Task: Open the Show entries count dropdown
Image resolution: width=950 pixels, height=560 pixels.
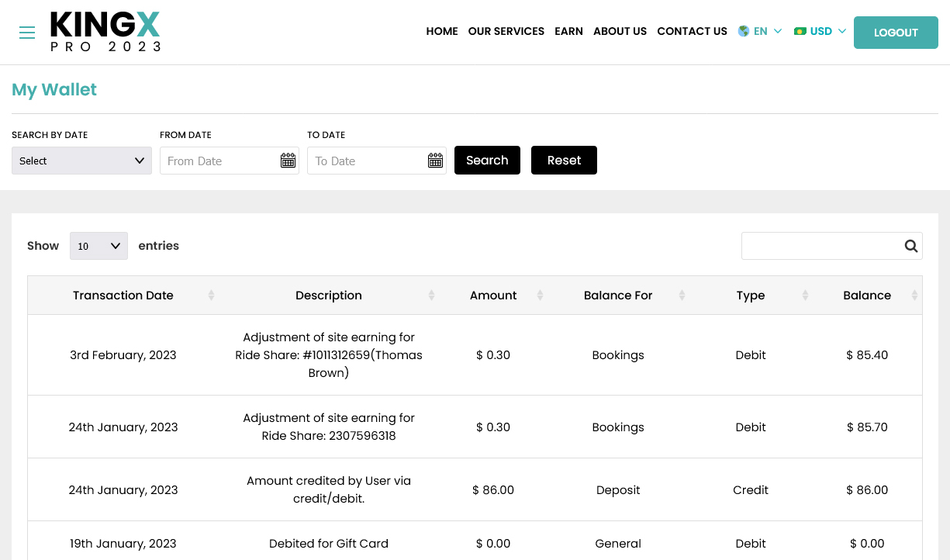Action: [x=98, y=246]
